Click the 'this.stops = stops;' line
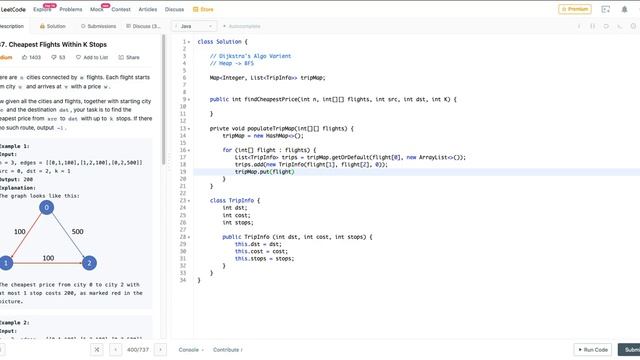The width and height of the screenshot is (640, 360). pyautogui.click(x=264, y=258)
